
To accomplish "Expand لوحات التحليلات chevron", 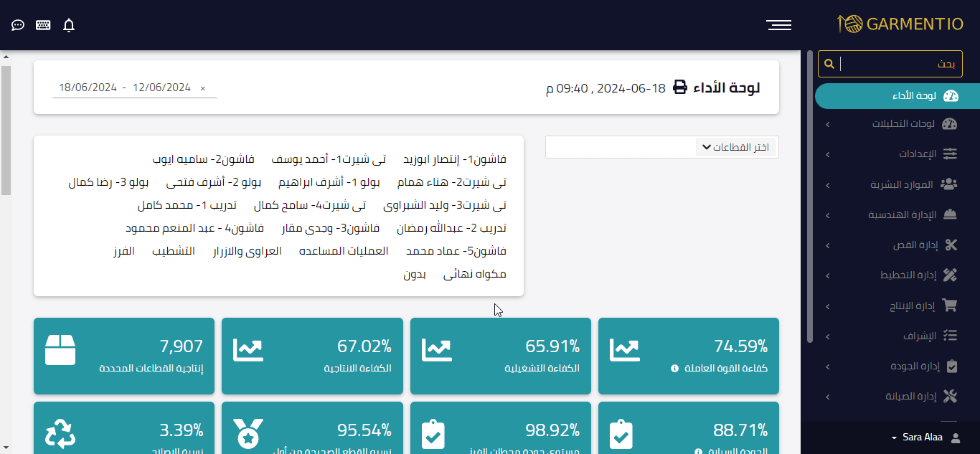I will (x=827, y=124).
